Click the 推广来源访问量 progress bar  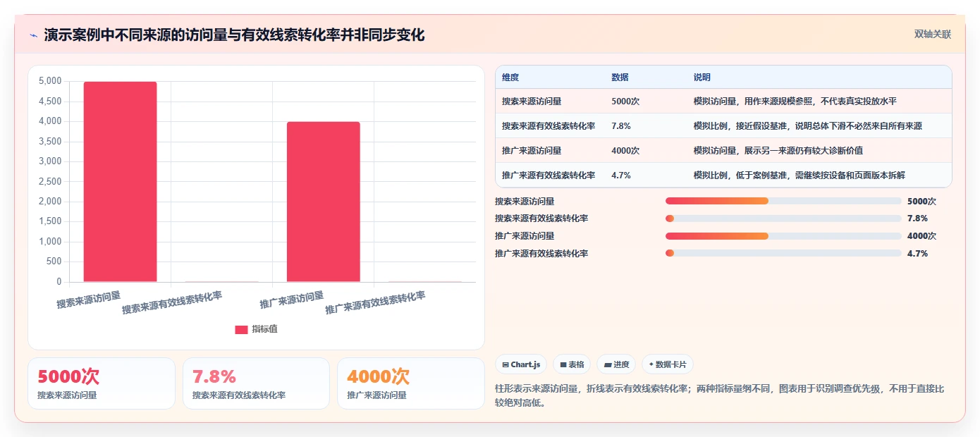[783, 236]
